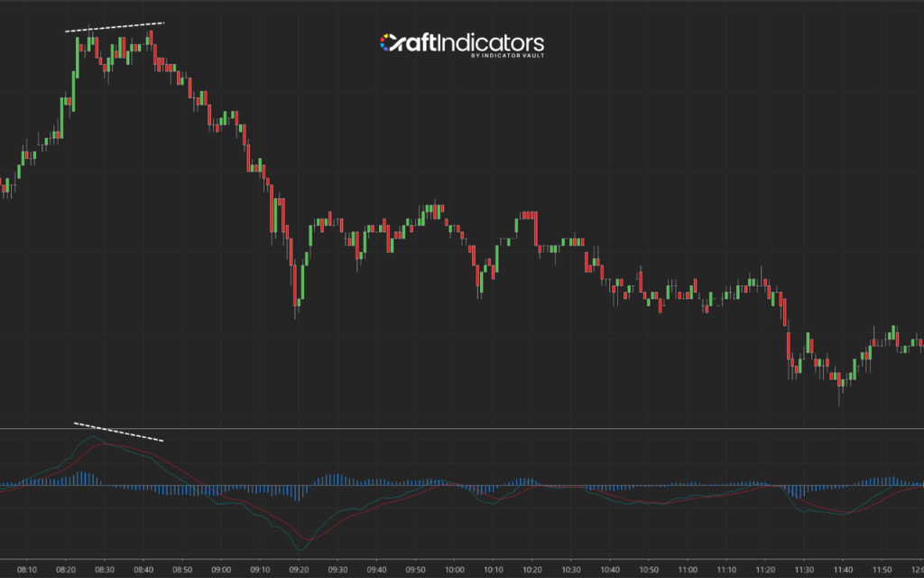Select the 08:20 time axis label
Viewport: 924px width, 578px height.
(65, 570)
